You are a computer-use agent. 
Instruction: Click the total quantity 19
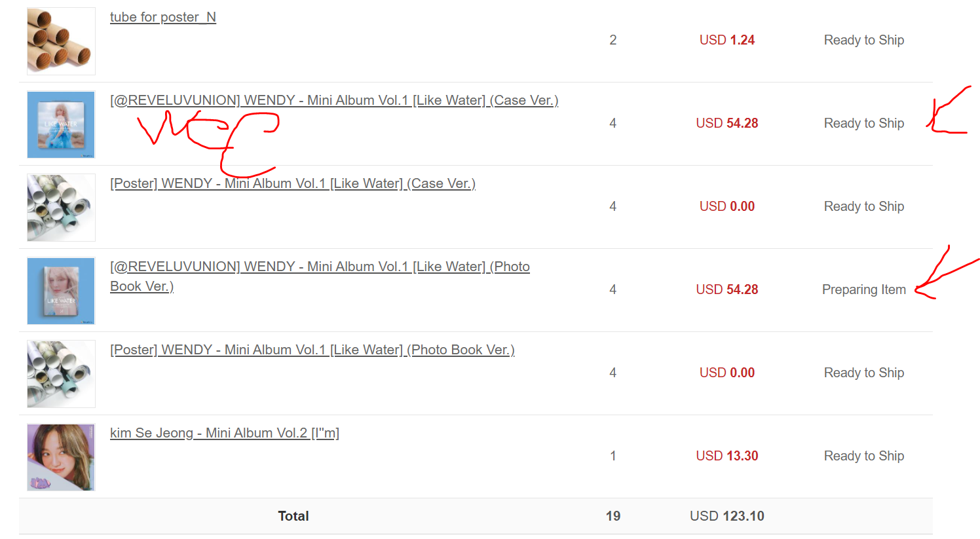pyautogui.click(x=613, y=516)
